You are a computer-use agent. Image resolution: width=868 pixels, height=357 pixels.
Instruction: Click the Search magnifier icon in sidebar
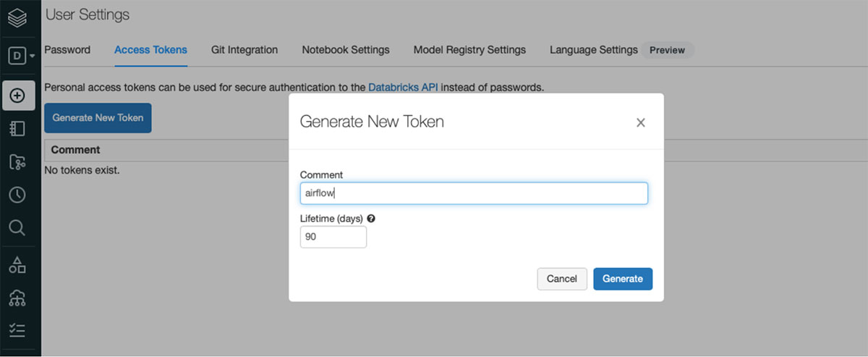[18, 228]
